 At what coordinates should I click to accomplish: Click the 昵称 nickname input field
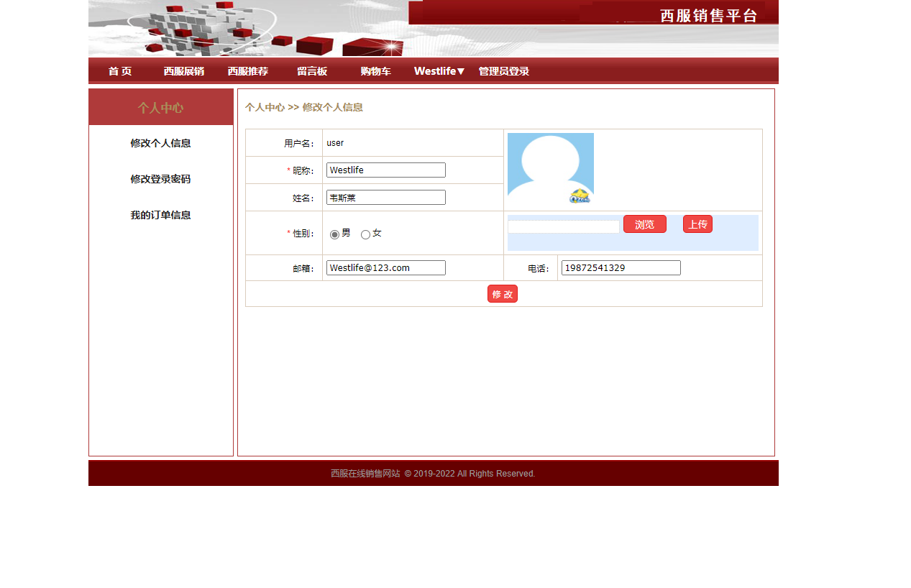point(385,170)
